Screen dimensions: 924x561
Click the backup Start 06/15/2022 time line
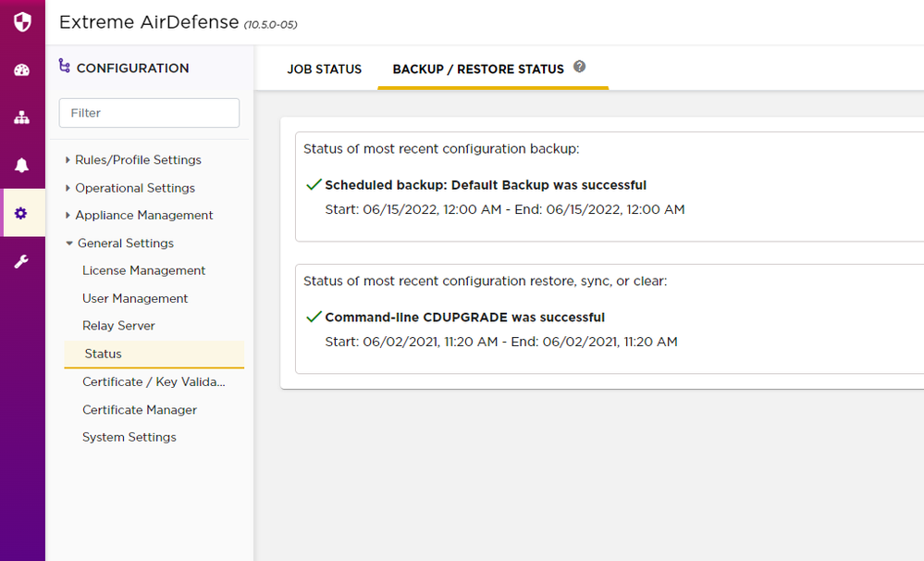(505, 209)
